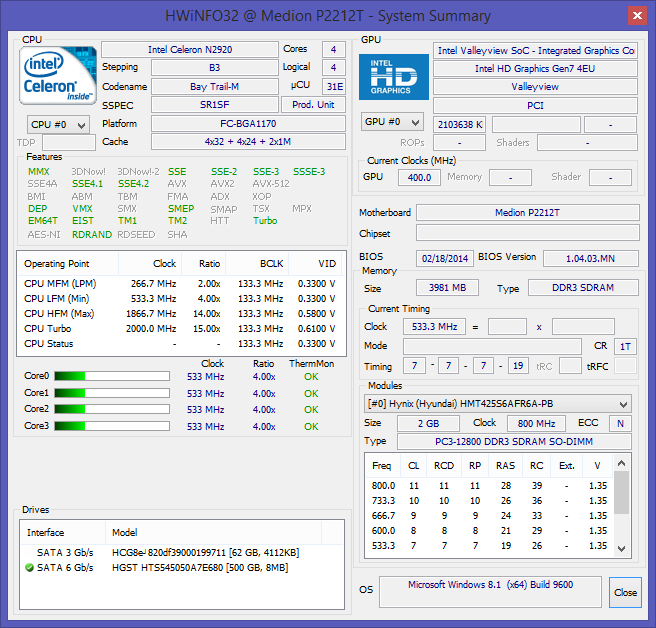Select the 800.0 frequency timings row

click(489, 486)
